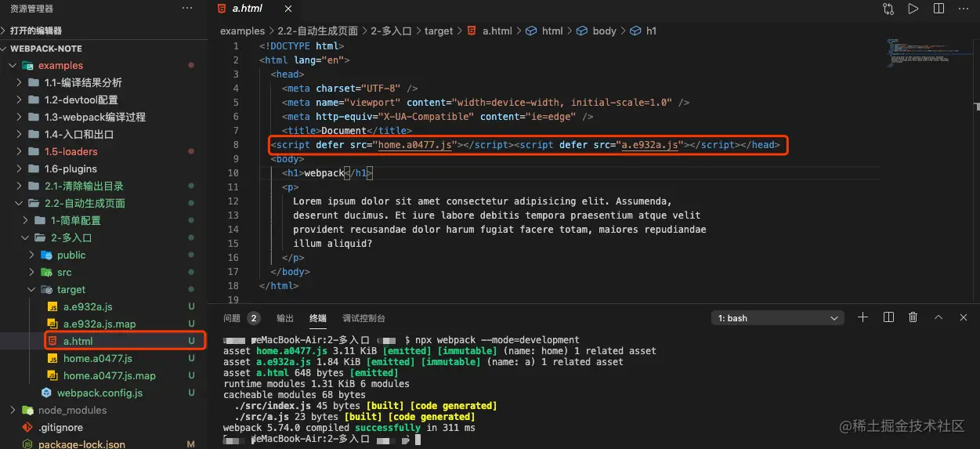Screen dimensions: 980x449
Task: Switch to 终端 terminal tab
Action: coord(318,318)
